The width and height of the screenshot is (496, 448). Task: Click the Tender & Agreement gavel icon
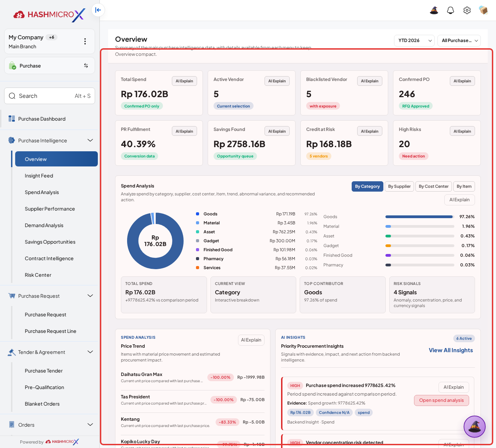[12, 352]
